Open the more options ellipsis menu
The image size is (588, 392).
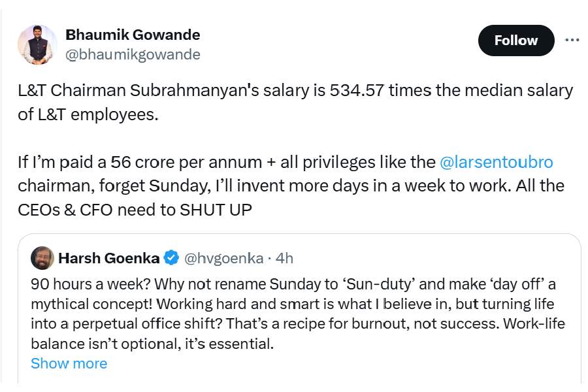572,41
